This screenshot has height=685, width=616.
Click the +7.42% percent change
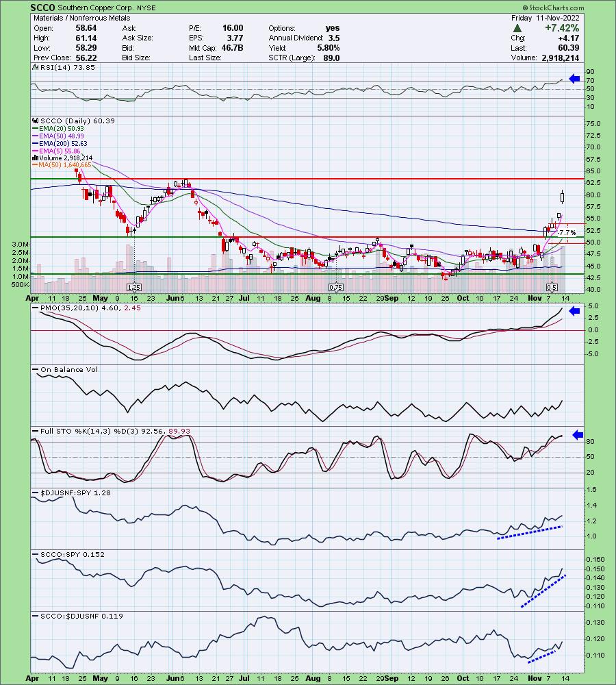coord(561,28)
